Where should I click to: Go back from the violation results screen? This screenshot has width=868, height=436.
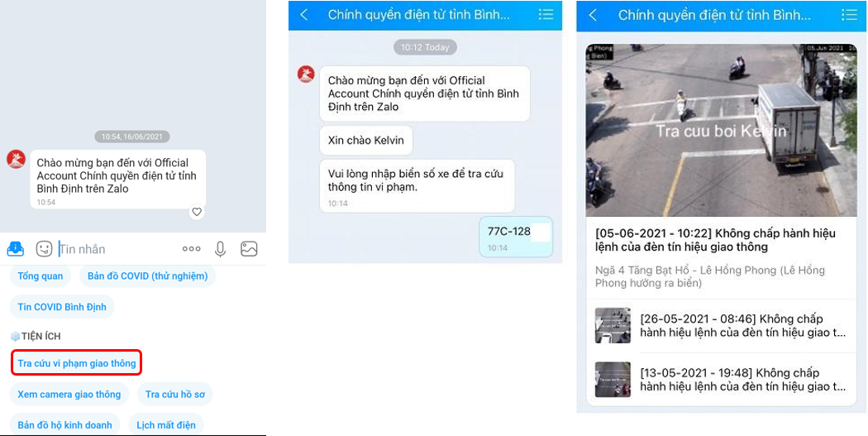[593, 15]
